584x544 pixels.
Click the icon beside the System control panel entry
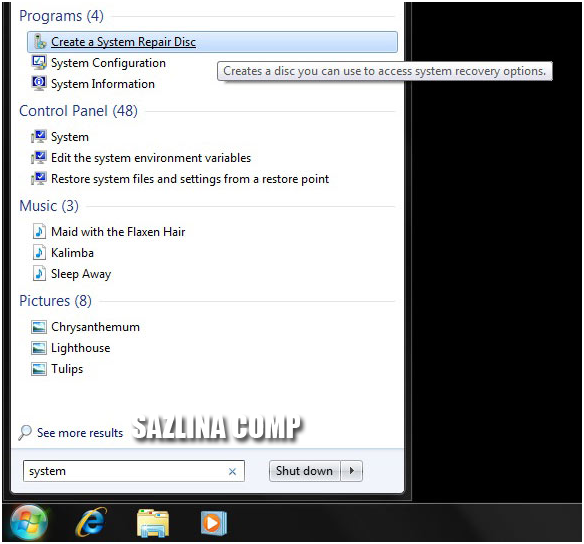click(39, 137)
